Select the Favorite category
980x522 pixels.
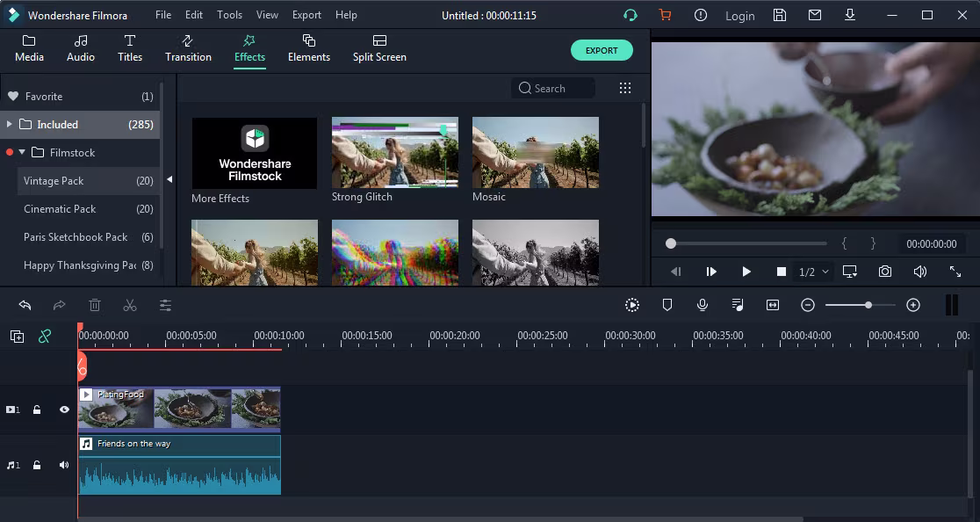(x=80, y=97)
